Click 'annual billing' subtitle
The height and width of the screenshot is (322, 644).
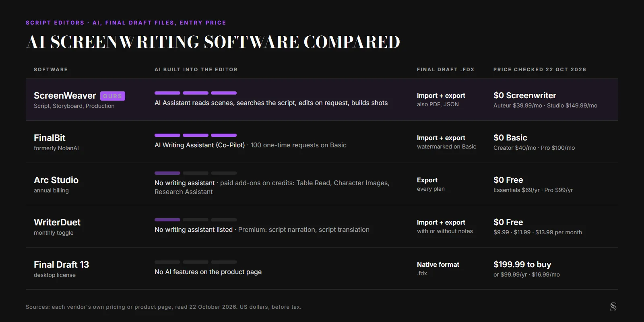coord(51,190)
